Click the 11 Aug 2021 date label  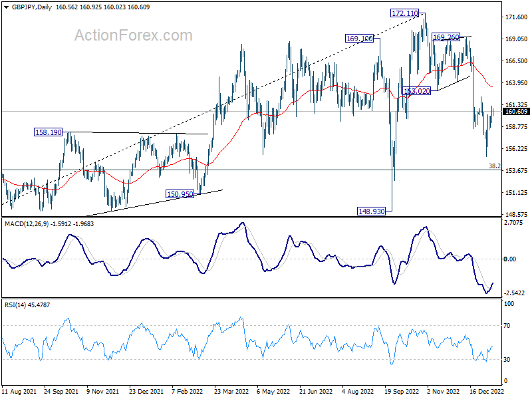point(19,392)
